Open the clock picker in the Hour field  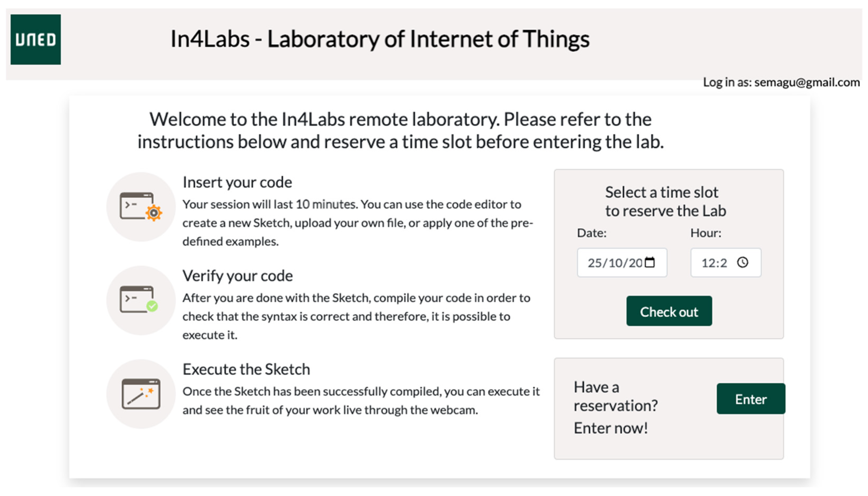click(x=742, y=262)
